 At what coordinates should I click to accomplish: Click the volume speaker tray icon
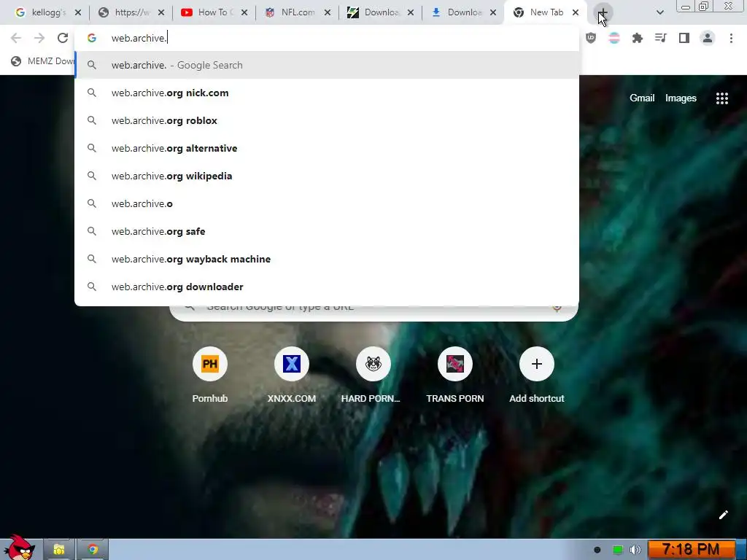(635, 550)
